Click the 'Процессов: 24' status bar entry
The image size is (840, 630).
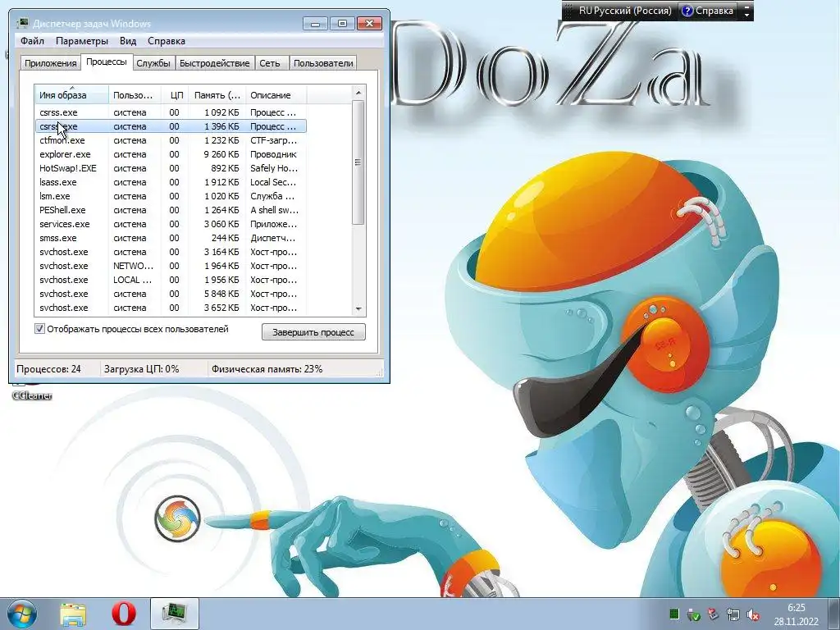tap(48, 369)
